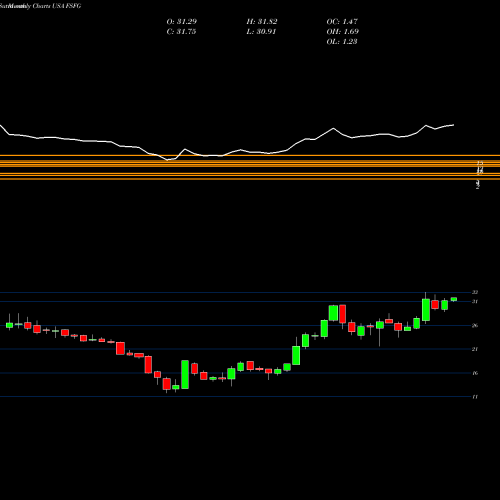The width and height of the screenshot is (500, 500).
Task: Click the low value 'L: 30.91'
Action: point(261,31)
